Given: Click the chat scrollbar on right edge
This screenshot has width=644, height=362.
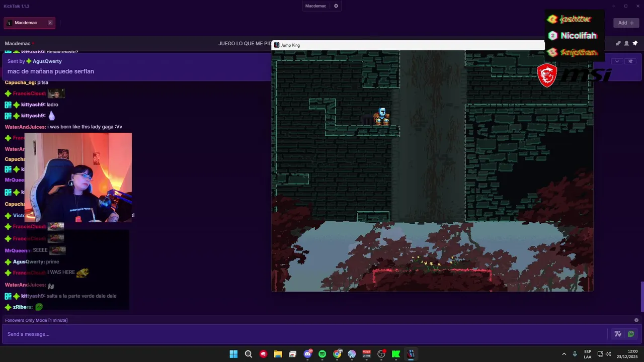Looking at the screenshot, I should click(x=641, y=298).
